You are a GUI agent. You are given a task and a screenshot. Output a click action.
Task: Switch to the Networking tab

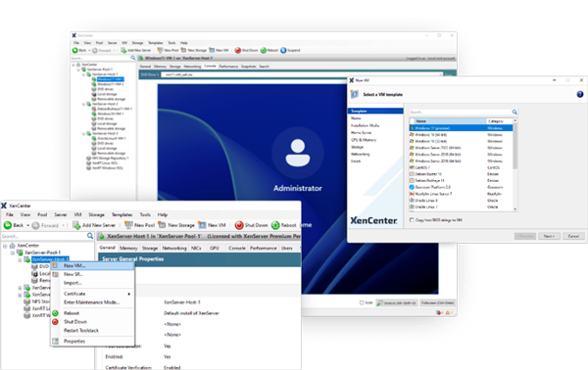[174, 248]
